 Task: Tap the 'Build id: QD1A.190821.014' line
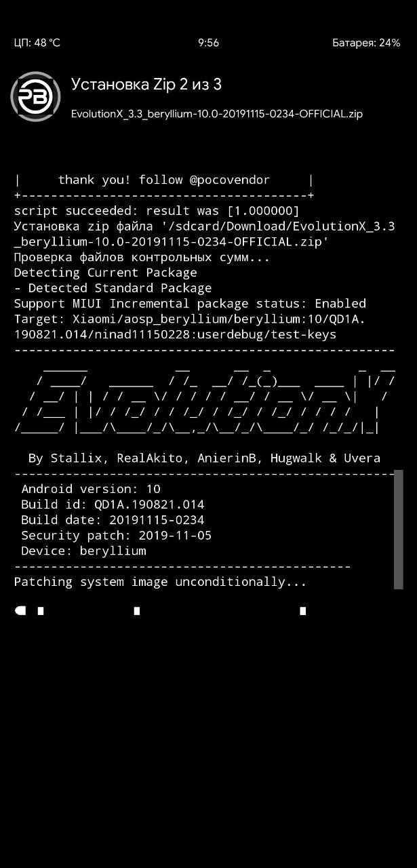113,505
